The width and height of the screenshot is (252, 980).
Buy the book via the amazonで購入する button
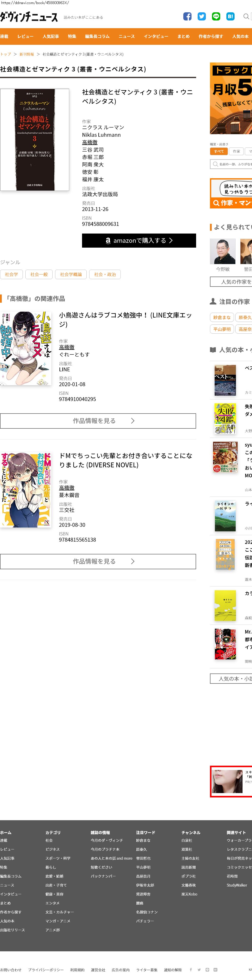tap(139, 240)
